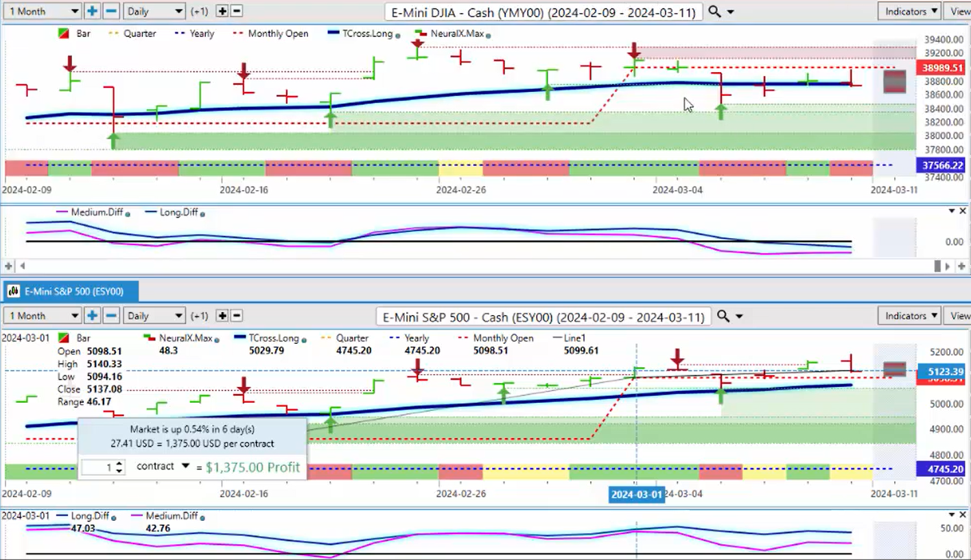Toggle Bar series in DJIA legend
The image size is (971, 560).
[75, 34]
